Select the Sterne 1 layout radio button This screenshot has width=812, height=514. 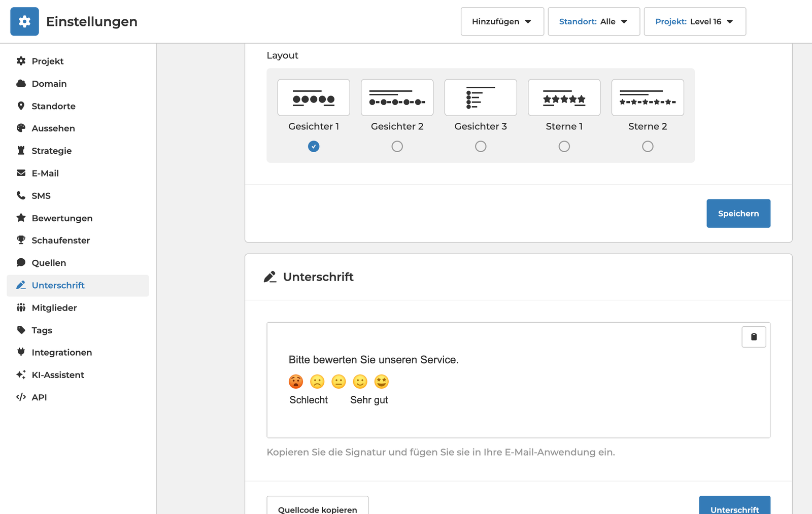click(564, 147)
